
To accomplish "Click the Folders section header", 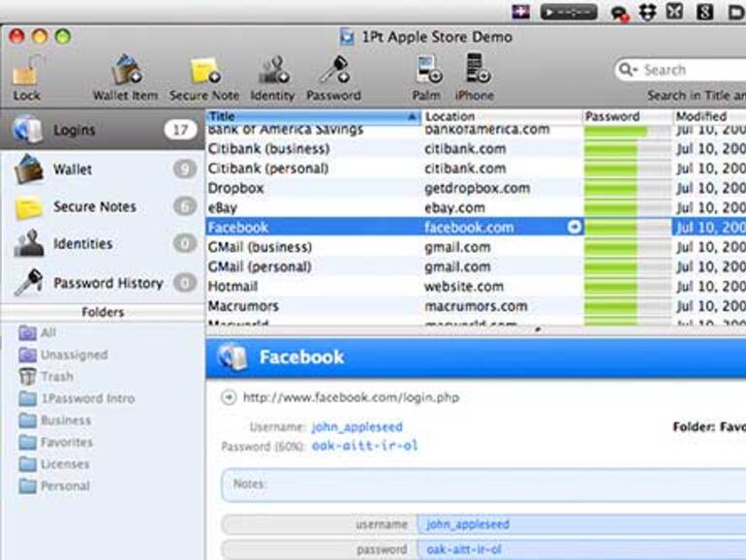I will point(103,312).
